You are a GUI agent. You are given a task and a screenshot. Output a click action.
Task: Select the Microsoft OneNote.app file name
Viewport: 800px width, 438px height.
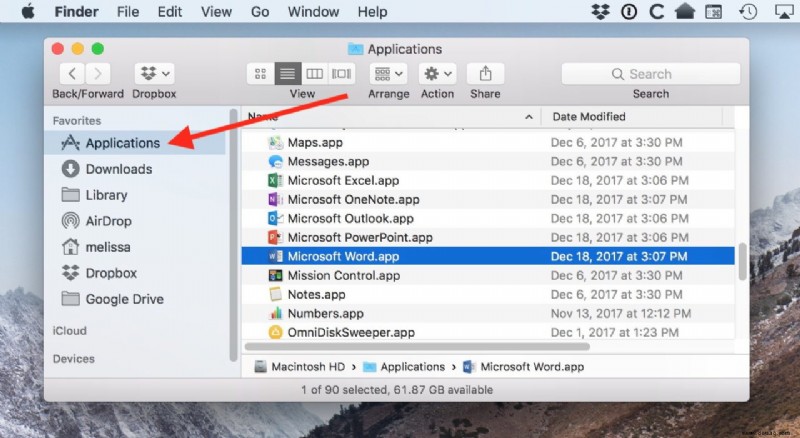[354, 199]
